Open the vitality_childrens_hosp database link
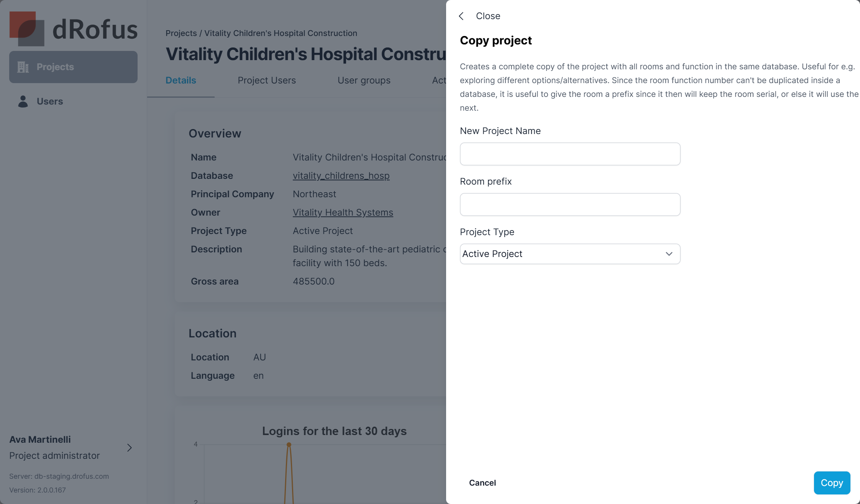Viewport: 860px width, 504px height. (x=341, y=176)
